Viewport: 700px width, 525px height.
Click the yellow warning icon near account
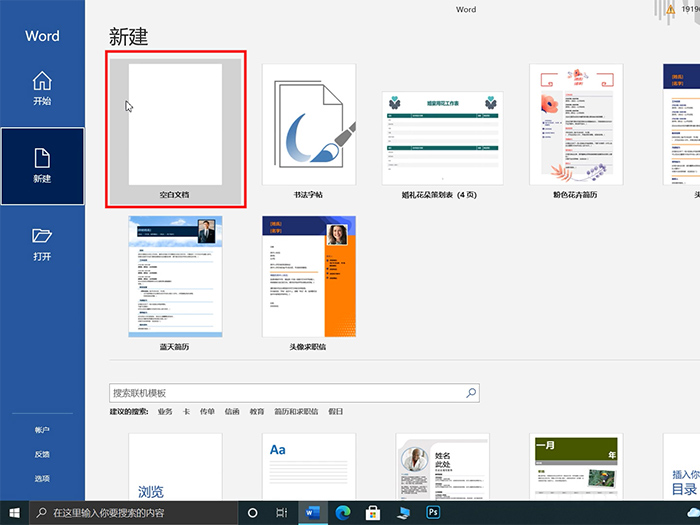pyautogui.click(x=671, y=9)
